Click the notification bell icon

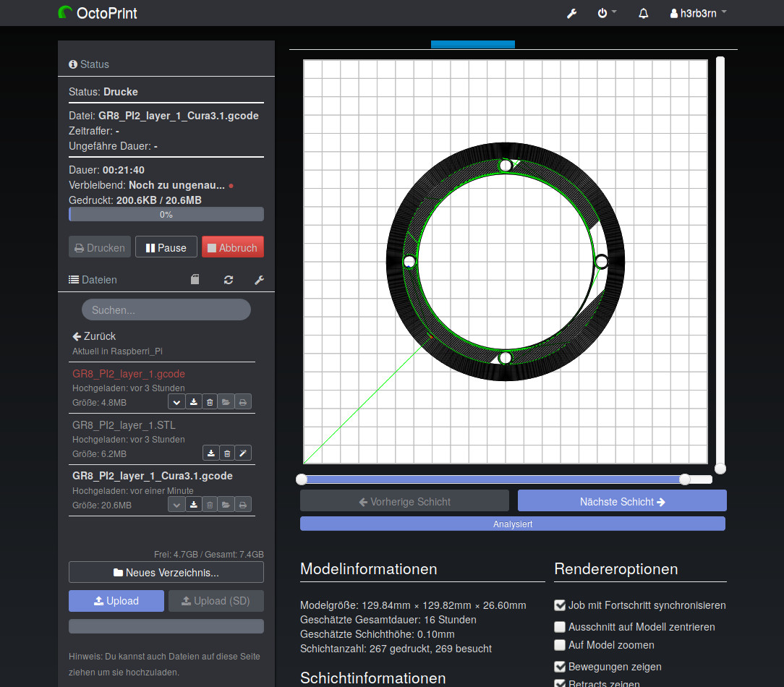tap(643, 14)
